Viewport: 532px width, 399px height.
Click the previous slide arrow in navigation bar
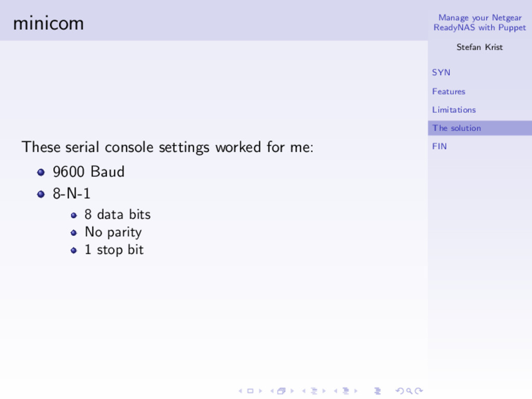coord(240,391)
